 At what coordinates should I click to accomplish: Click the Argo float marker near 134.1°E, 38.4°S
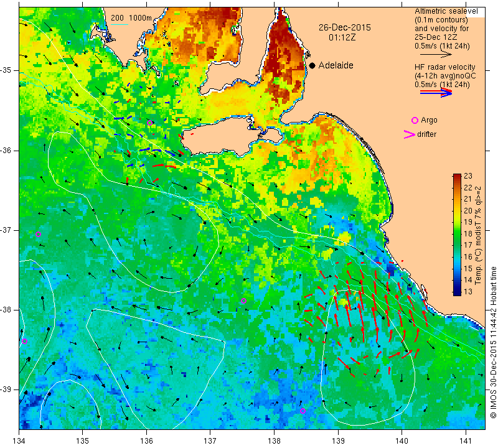pyautogui.click(x=25, y=342)
